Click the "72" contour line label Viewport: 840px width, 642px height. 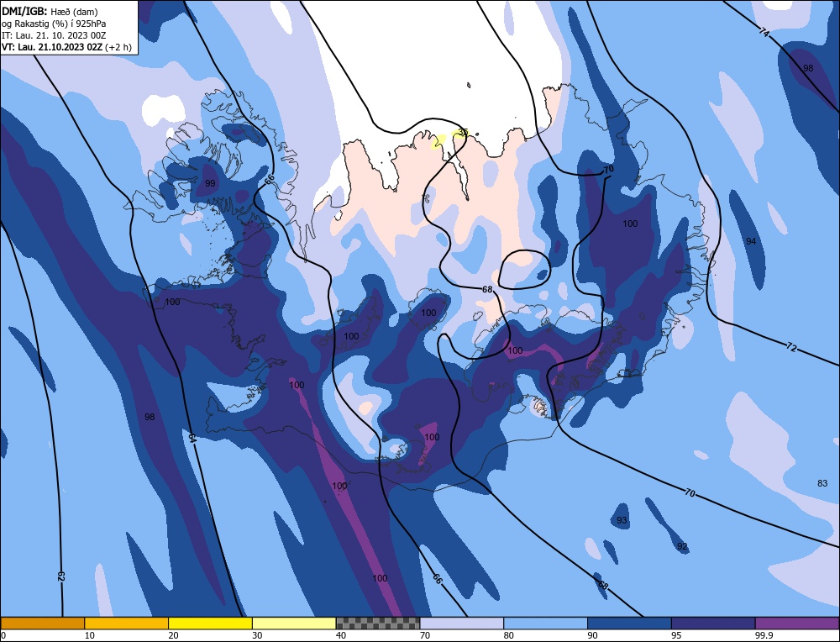coord(791,347)
